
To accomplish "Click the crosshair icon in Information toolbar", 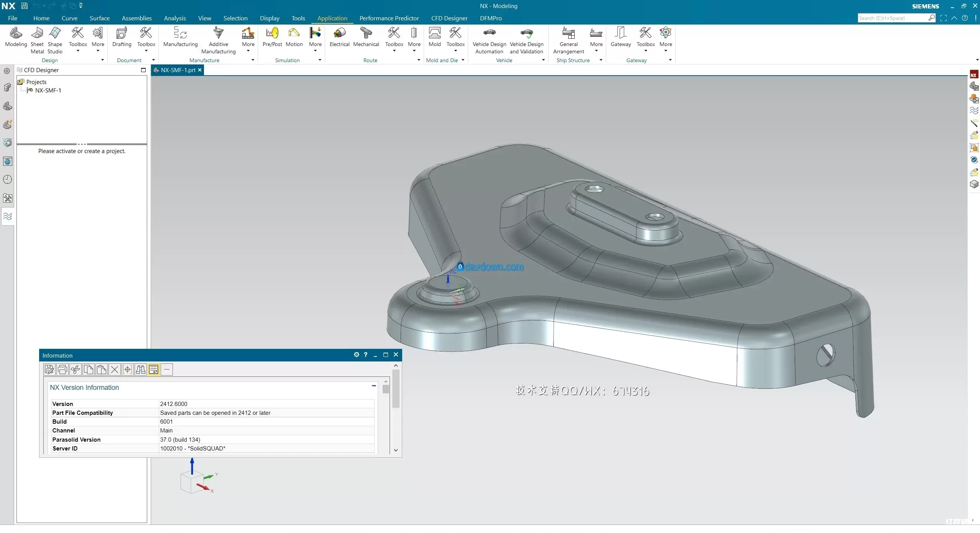I will point(127,370).
